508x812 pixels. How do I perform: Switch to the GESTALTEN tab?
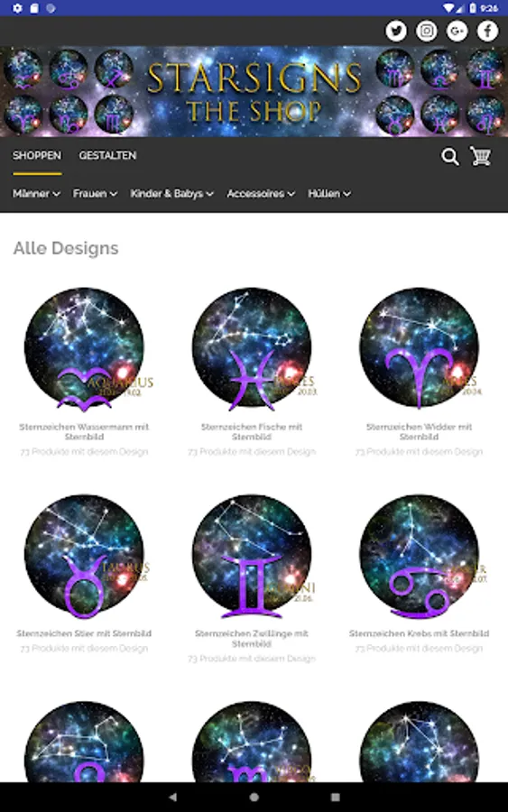pos(107,155)
